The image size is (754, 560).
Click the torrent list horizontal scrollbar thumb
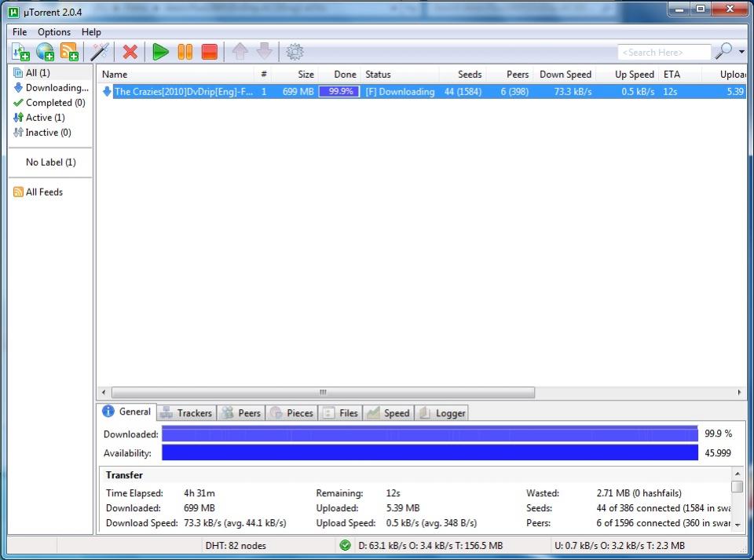click(323, 392)
